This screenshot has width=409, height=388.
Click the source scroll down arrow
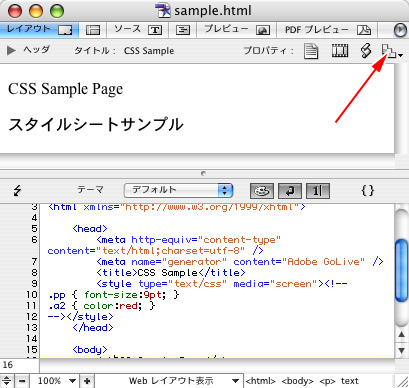[401, 350]
